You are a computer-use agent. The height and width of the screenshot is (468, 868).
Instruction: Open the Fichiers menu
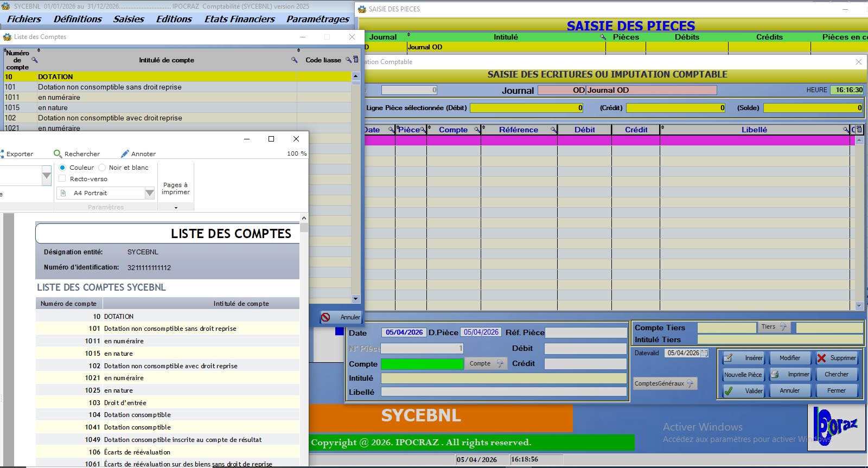click(24, 19)
